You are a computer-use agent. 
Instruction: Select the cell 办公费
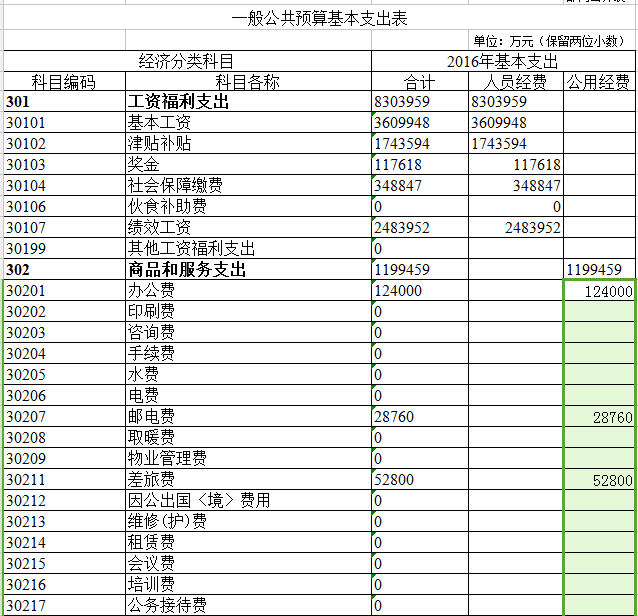click(x=248, y=291)
